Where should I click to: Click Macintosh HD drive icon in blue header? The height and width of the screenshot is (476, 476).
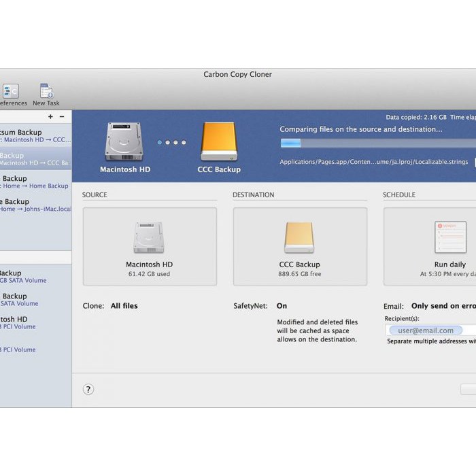point(124,143)
